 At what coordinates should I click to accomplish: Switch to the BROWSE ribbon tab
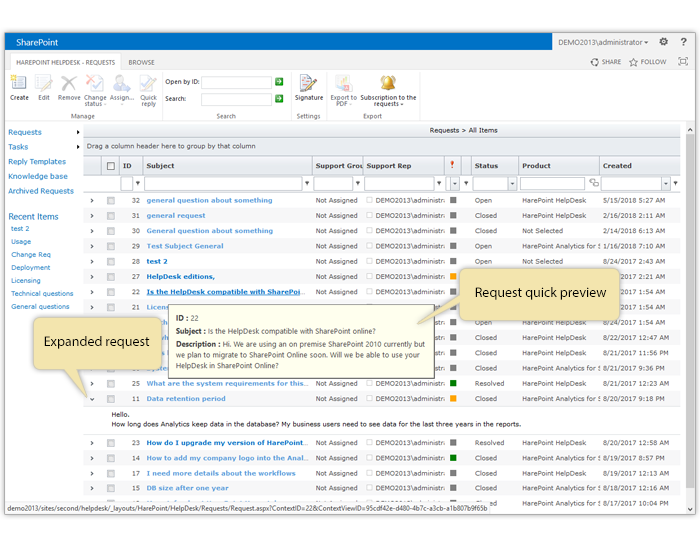coord(141,62)
